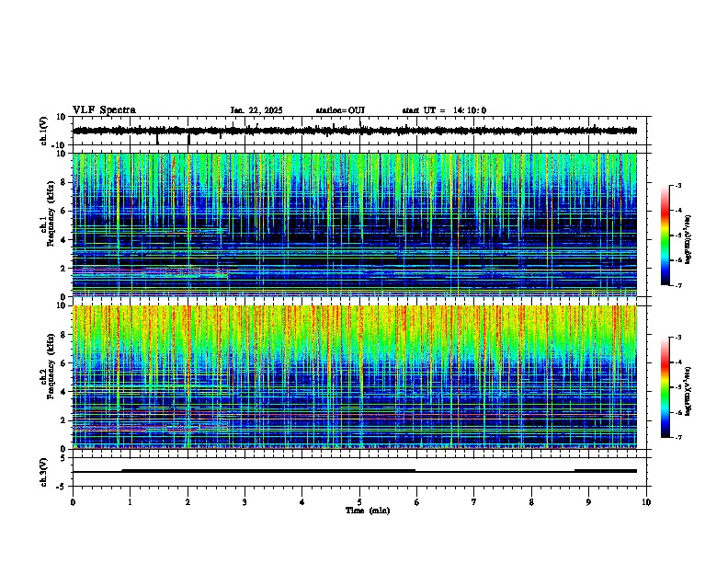Click the "9" tick on the Time axis
This screenshot has height=563, width=728.
(x=588, y=502)
